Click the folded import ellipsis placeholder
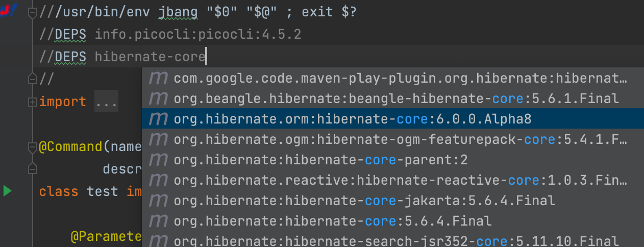The height and width of the screenshot is (247, 644). coord(107,102)
